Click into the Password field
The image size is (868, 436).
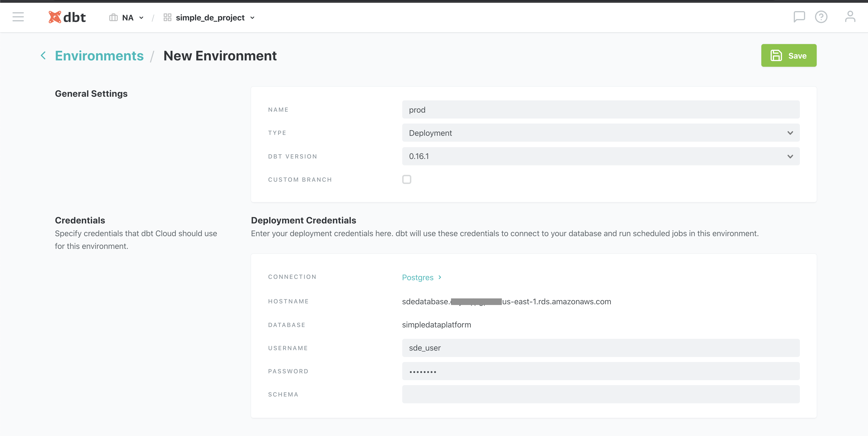pyautogui.click(x=600, y=371)
